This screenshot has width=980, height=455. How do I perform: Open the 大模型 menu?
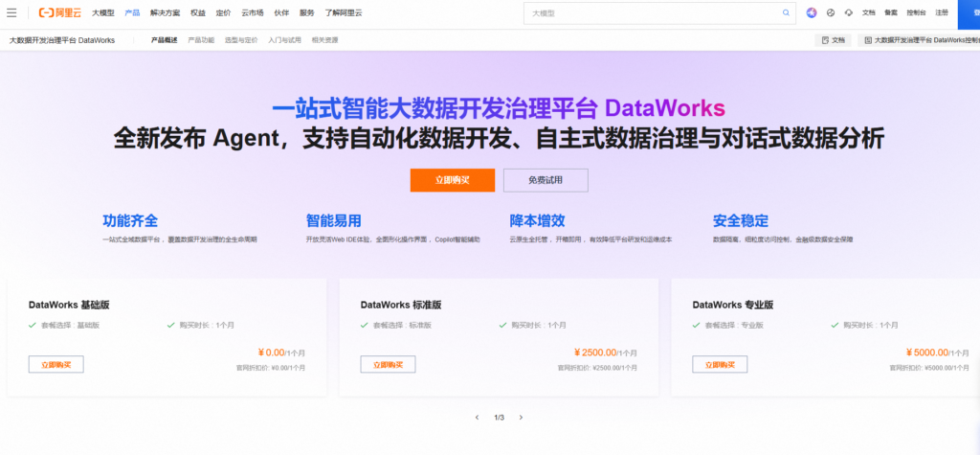point(103,12)
